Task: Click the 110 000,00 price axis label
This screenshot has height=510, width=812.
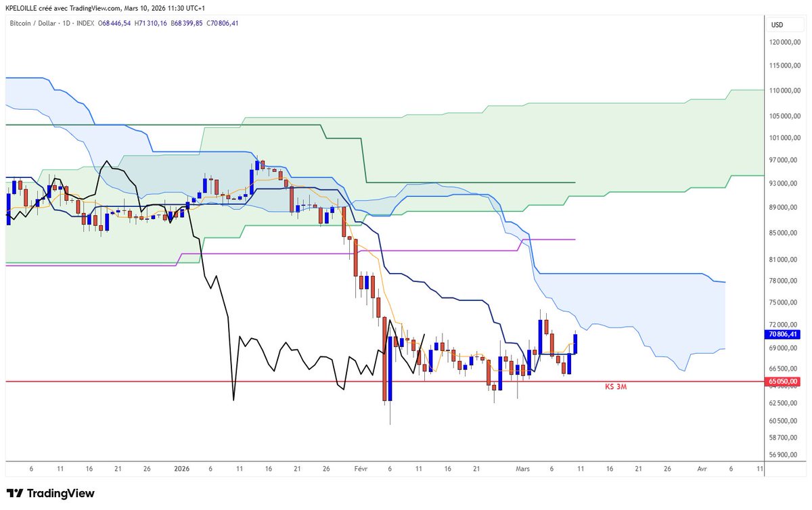Action: pos(784,91)
